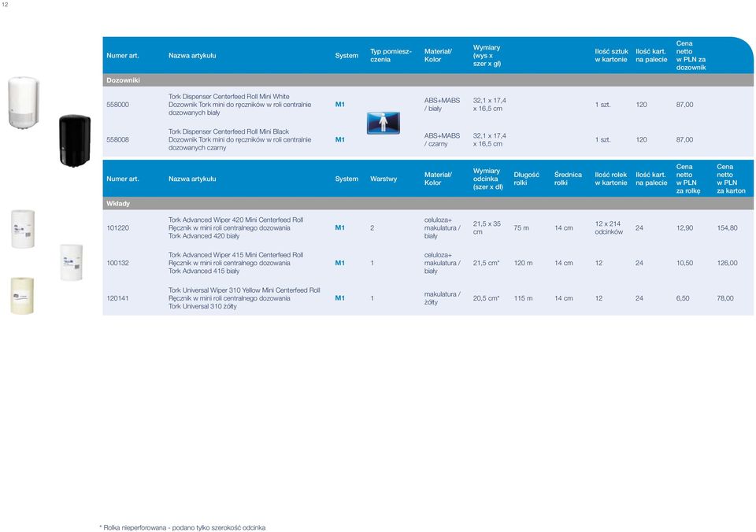Select article number 558000
The width and height of the screenshot is (756, 532).
[x=117, y=105]
